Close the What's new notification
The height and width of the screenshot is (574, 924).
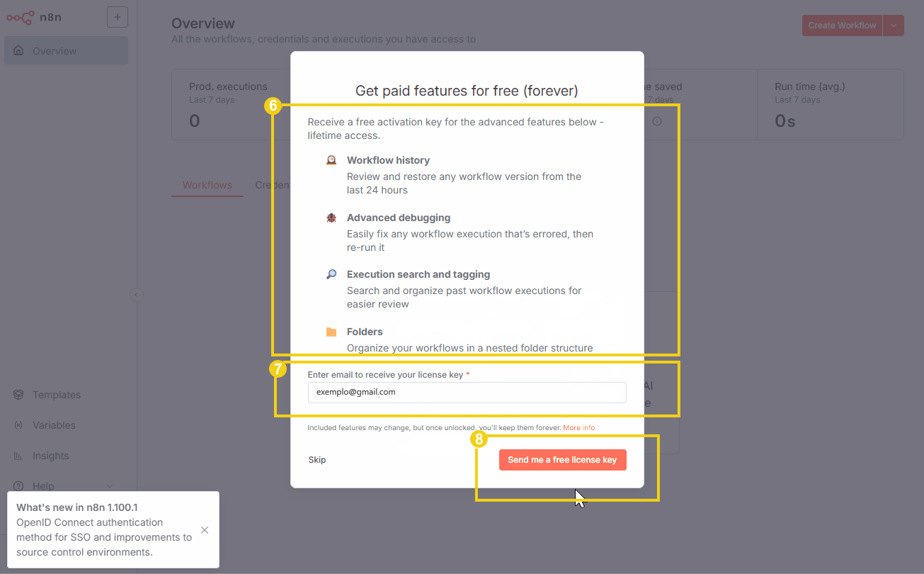coord(205,530)
